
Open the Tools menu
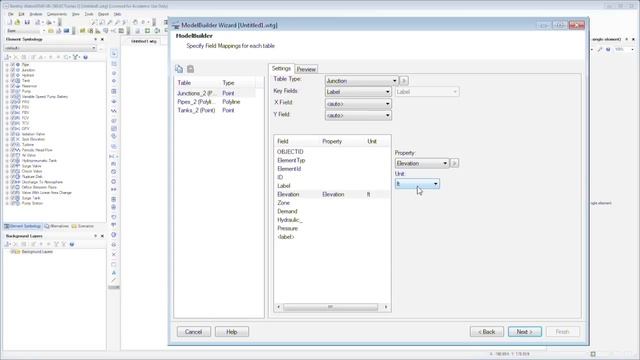click(x=89, y=14)
